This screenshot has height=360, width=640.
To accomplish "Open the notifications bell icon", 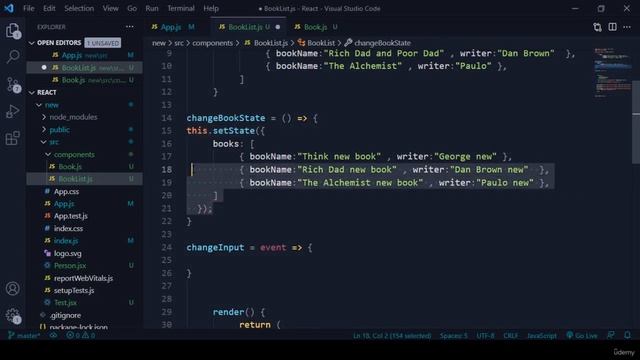I will 627,335.
